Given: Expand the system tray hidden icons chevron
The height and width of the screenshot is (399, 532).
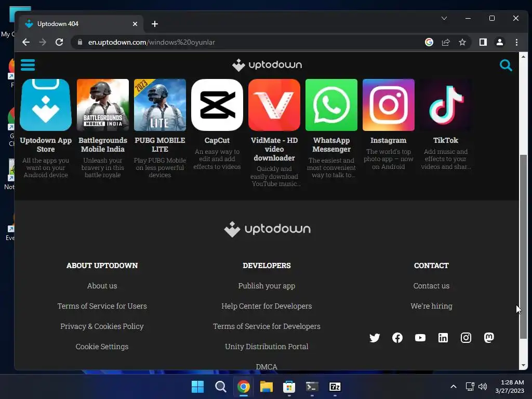Looking at the screenshot, I should [453, 387].
